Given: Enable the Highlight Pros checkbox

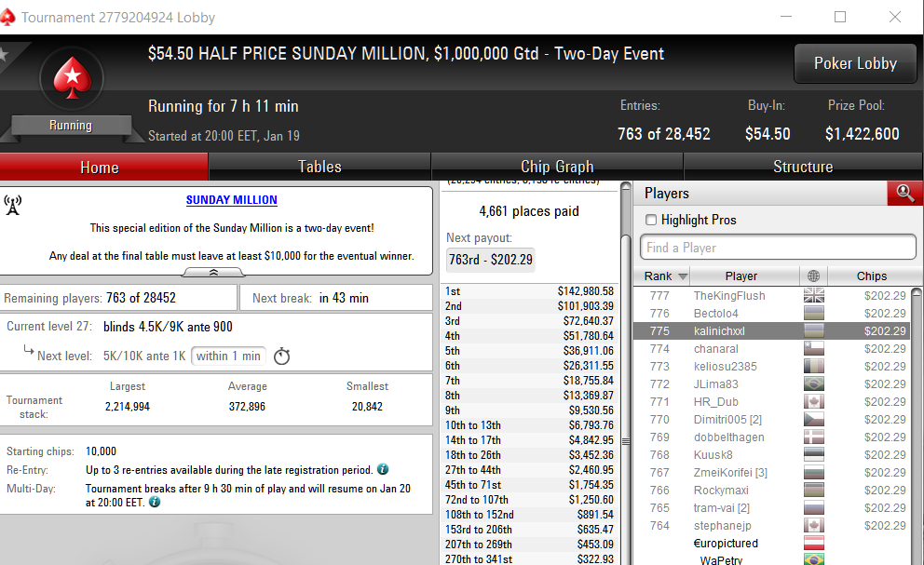Looking at the screenshot, I should point(651,220).
